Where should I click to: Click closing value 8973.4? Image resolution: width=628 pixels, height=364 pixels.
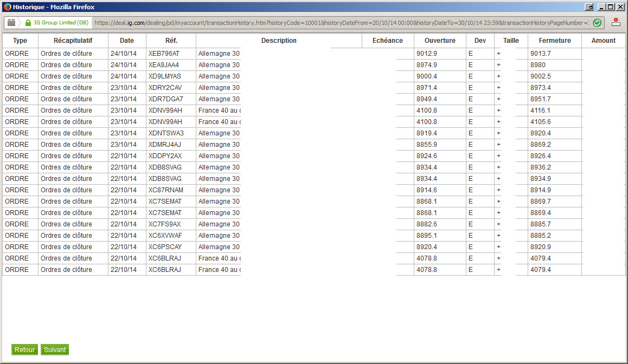click(541, 88)
